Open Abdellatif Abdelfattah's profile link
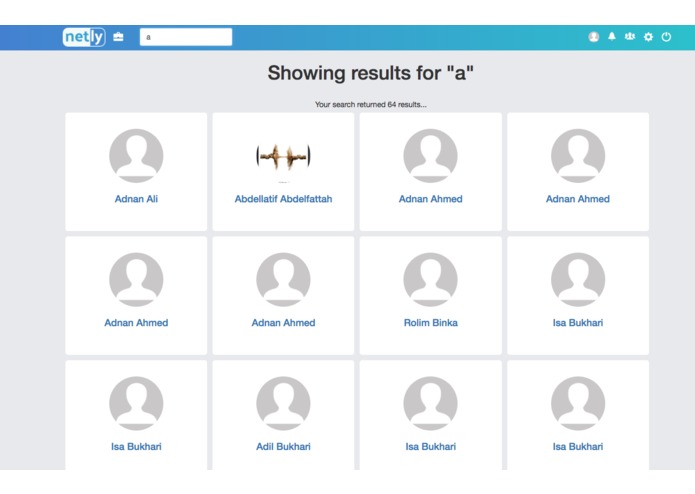The height and width of the screenshot is (494, 695). click(283, 199)
